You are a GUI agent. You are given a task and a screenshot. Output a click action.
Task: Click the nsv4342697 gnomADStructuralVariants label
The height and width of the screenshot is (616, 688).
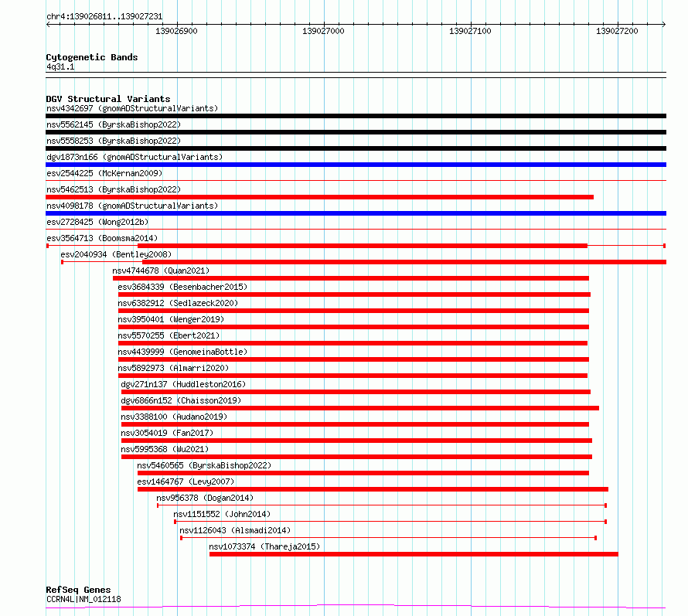pyautogui.click(x=132, y=108)
